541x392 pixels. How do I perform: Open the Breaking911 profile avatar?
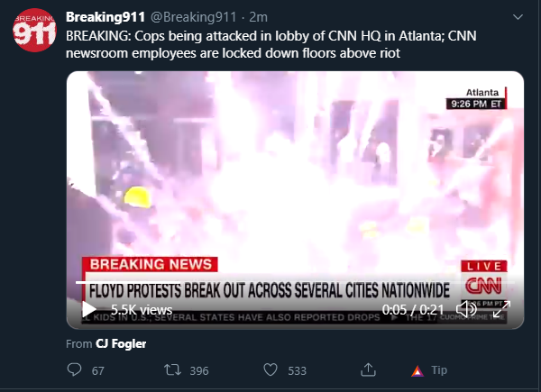click(34, 30)
